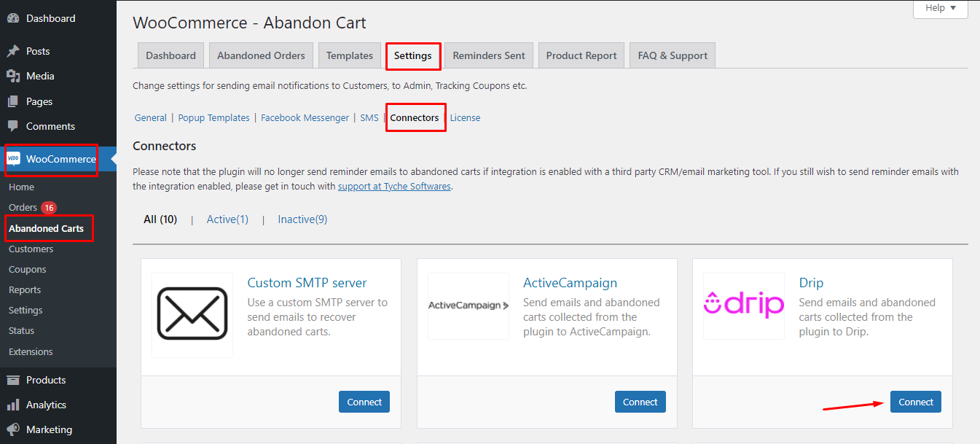
Task: Click the Media icon in sidebar
Action: 13,76
